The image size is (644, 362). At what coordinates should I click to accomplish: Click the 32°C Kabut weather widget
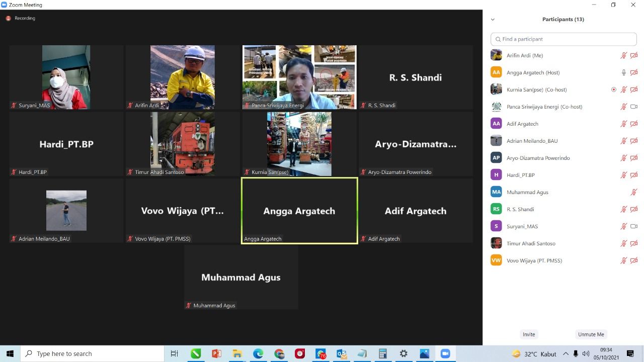tap(534, 353)
